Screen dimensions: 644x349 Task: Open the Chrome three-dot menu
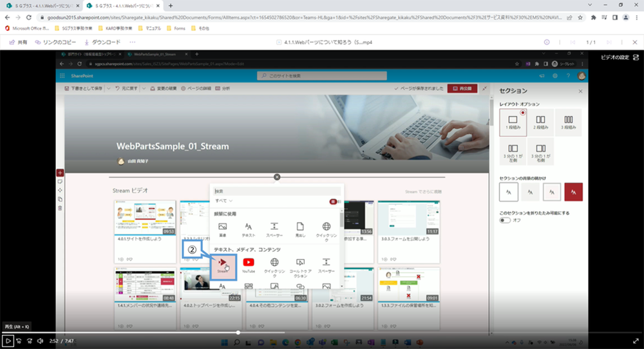point(636,17)
